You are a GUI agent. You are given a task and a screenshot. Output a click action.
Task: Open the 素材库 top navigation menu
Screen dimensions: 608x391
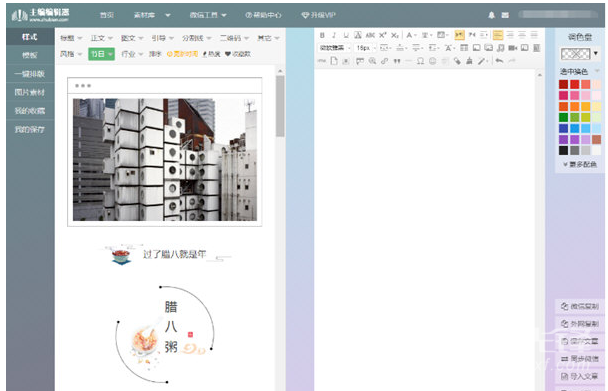[152, 15]
